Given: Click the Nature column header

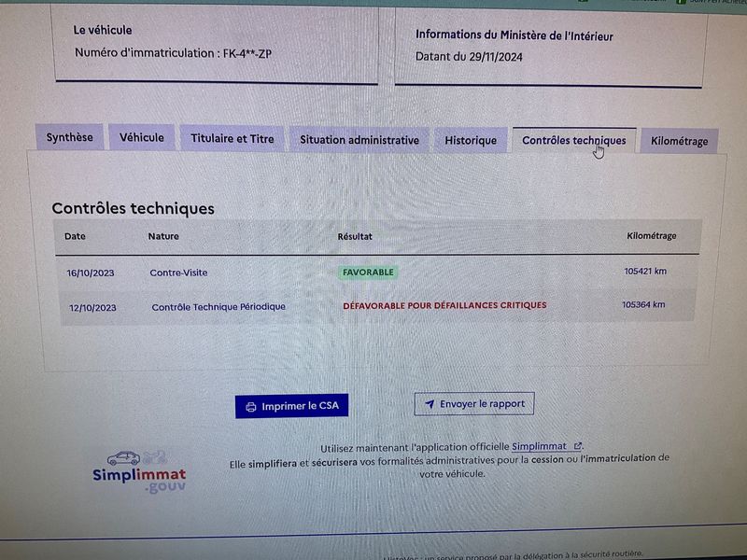Looking at the screenshot, I should [163, 236].
